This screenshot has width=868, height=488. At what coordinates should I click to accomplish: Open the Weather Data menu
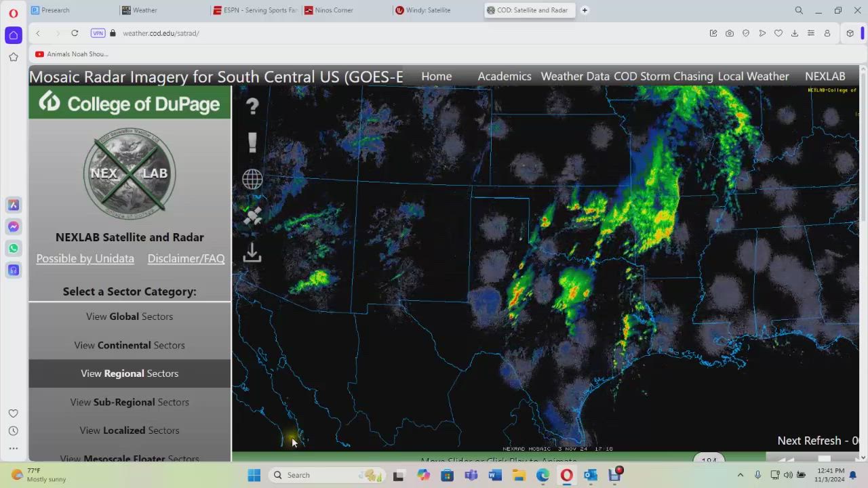(574, 77)
